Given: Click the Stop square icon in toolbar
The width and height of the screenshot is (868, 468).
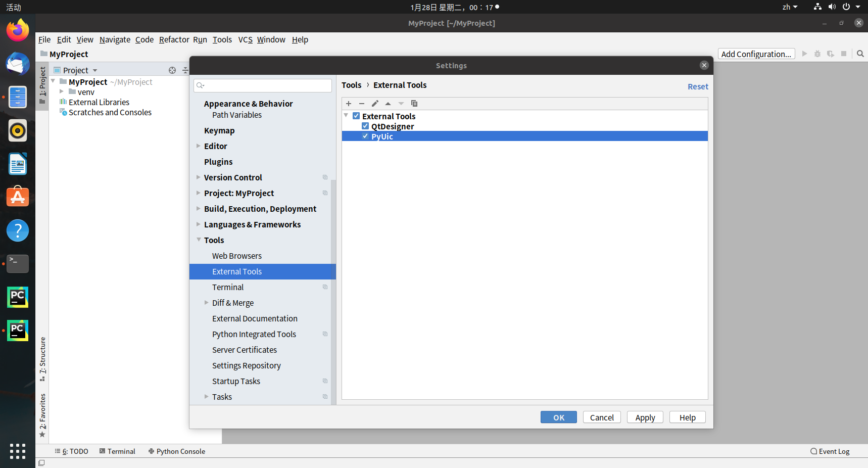Looking at the screenshot, I should point(844,54).
